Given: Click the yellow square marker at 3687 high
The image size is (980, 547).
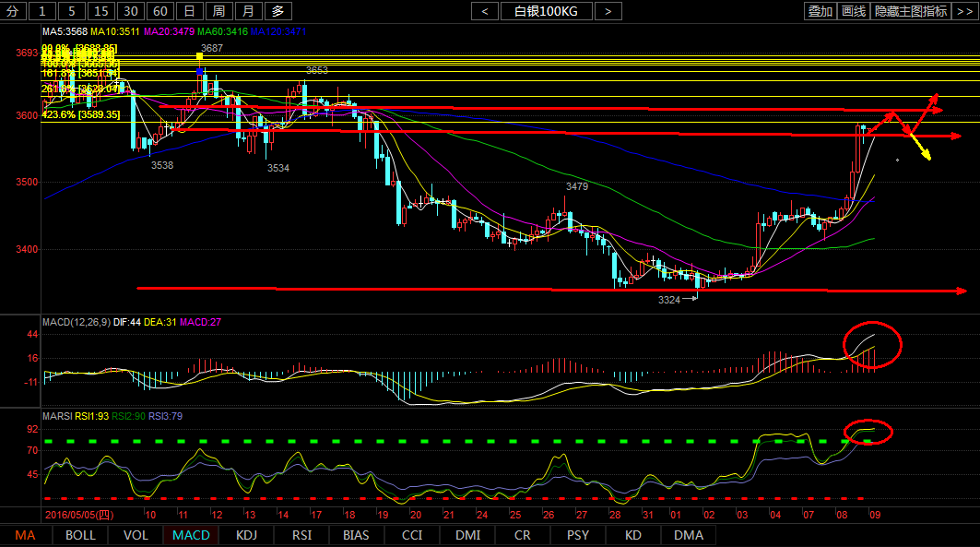Looking at the screenshot, I should click(199, 56).
